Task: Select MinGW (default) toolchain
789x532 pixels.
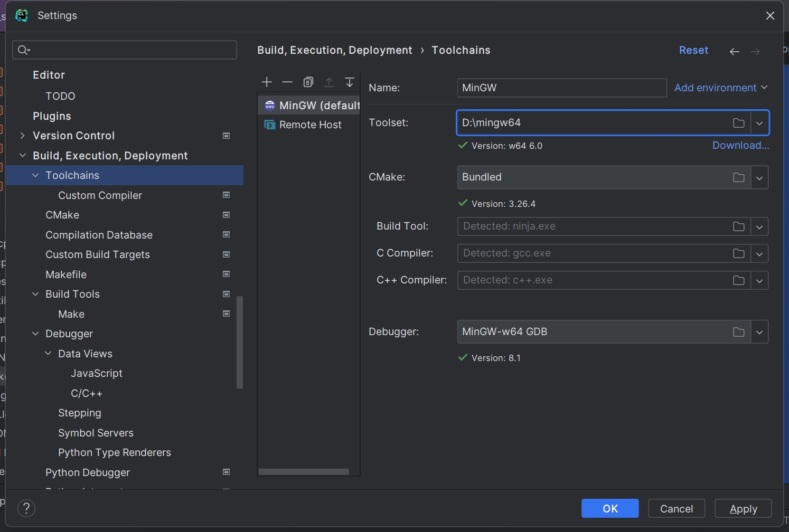Action: click(x=309, y=105)
